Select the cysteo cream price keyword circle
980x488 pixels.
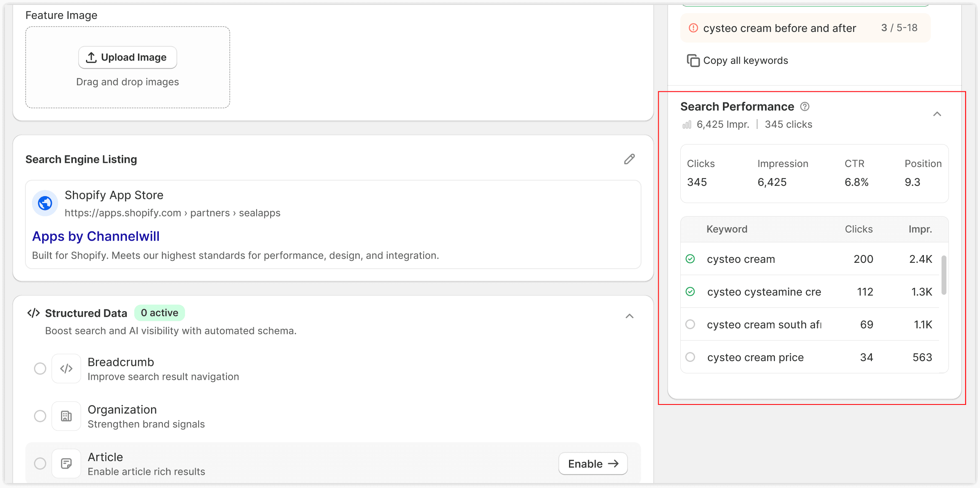(x=691, y=357)
